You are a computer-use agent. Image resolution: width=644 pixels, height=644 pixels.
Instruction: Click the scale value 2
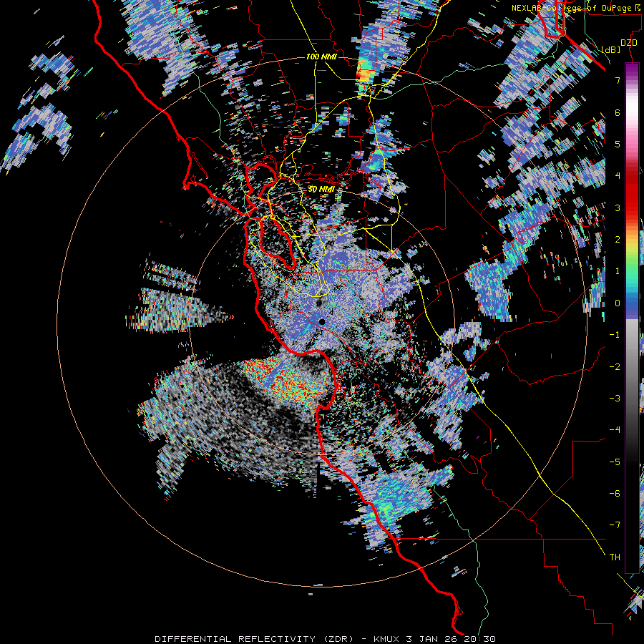tap(618, 240)
